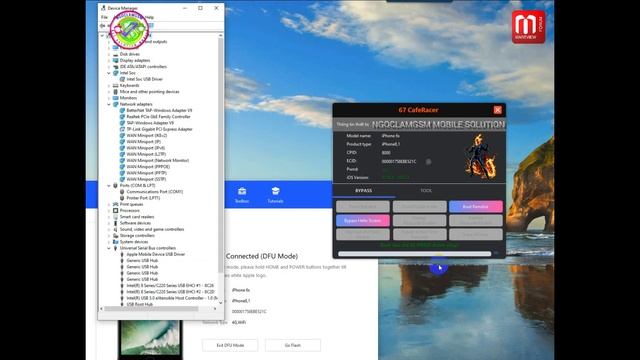Click the Ports (COM & LPT) icon
Screen dimensions: 640x360
[116, 186]
